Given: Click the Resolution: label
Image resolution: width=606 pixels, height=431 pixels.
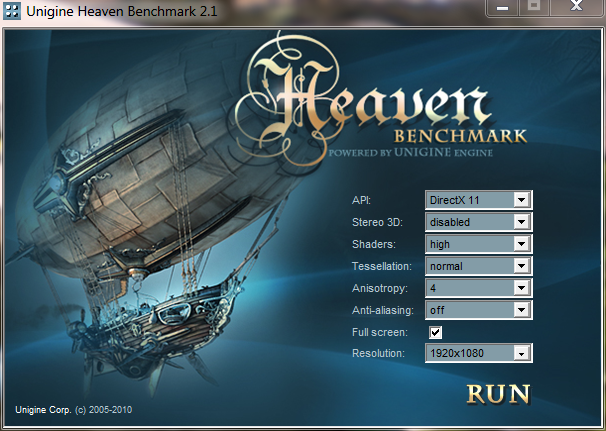Looking at the screenshot, I should (x=378, y=353).
